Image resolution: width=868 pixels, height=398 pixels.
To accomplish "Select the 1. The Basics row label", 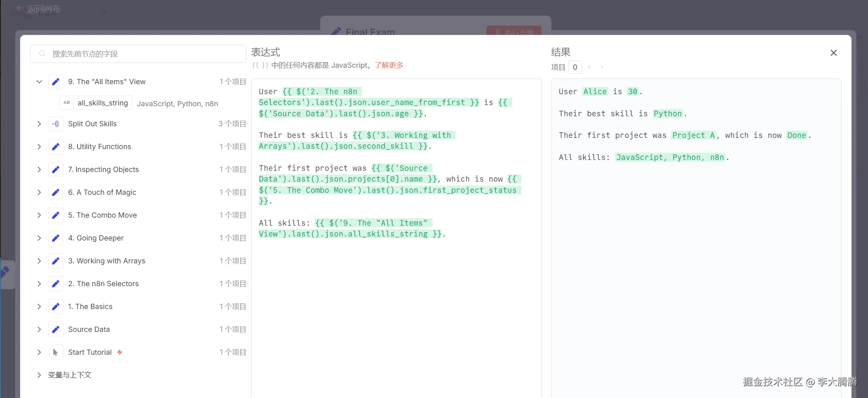I will pyautogui.click(x=90, y=307).
